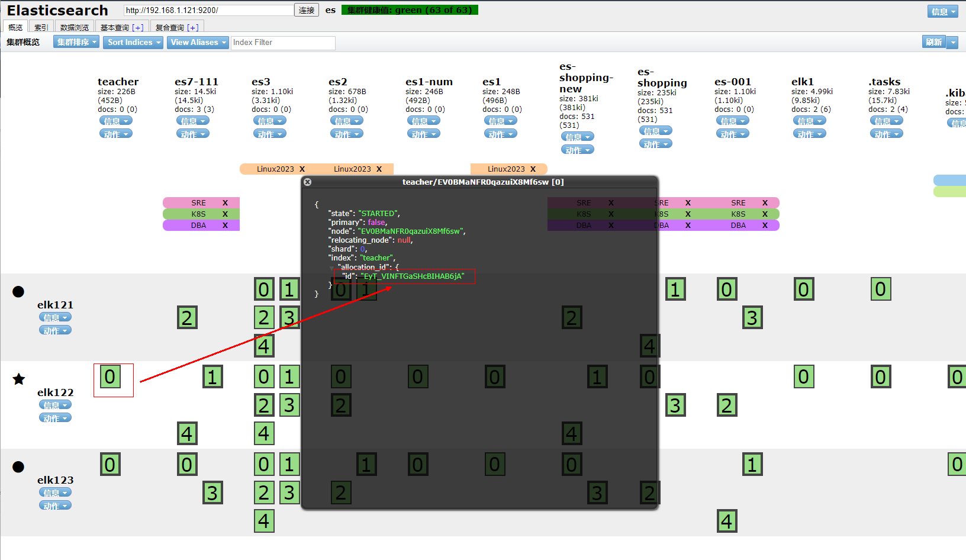Open the 数据浏览 tab
The width and height of the screenshot is (966, 560).
[75, 27]
